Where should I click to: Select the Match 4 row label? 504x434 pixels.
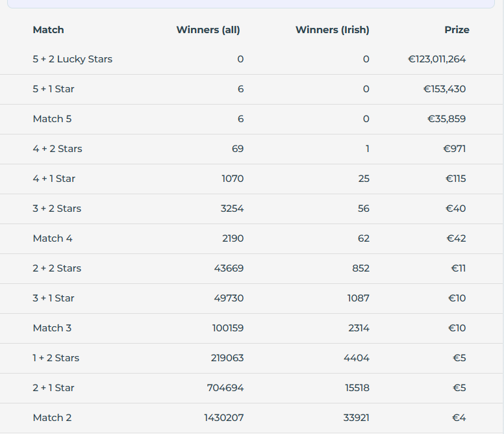click(x=53, y=238)
